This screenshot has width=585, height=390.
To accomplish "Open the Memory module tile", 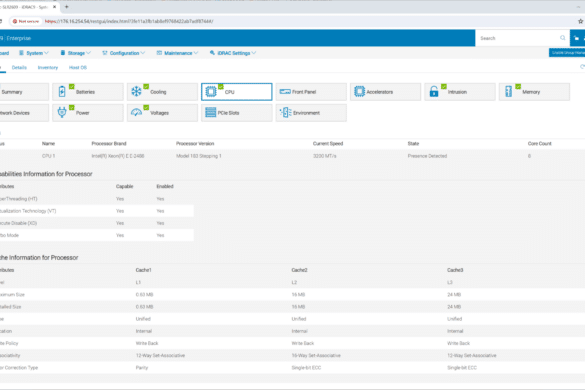I will (x=534, y=92).
